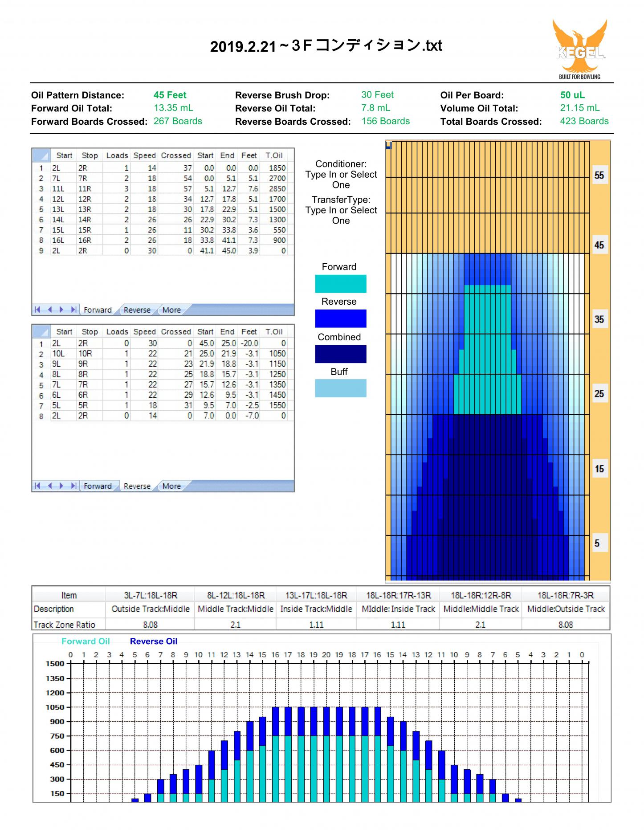
Task: Click the '156 Boards' value
Action: (386, 121)
